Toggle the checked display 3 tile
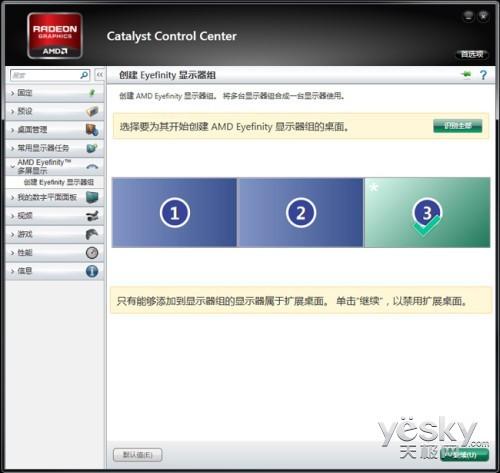Screen dimensions: 500x473 pos(427,213)
